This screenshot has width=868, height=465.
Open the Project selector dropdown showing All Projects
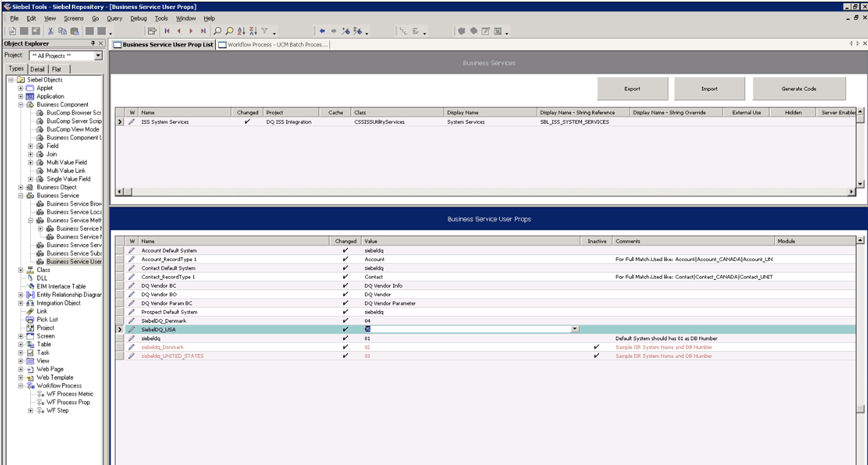coord(99,56)
